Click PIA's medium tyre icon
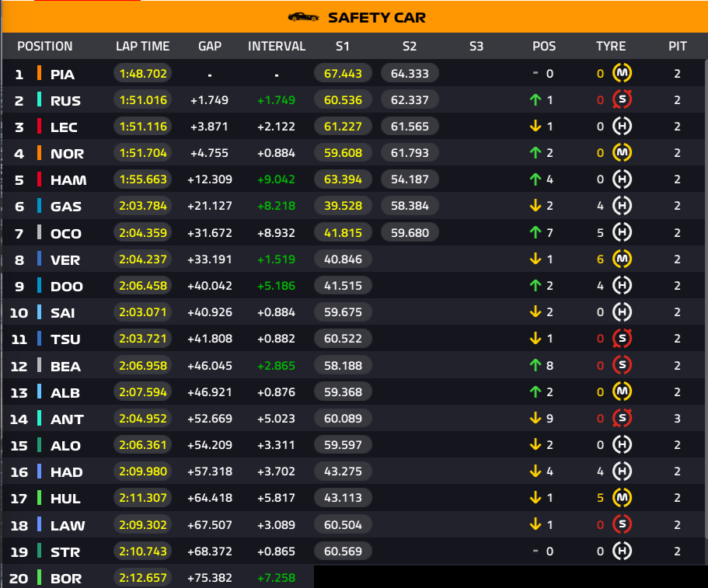 622,73
